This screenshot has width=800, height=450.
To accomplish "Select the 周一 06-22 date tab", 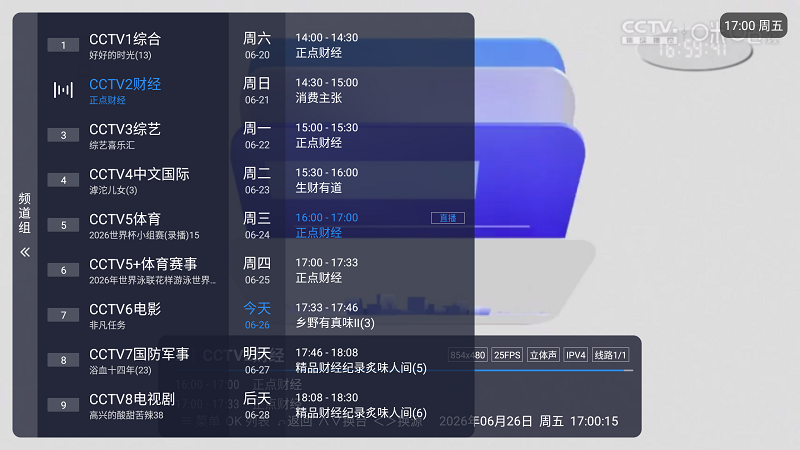I will click(257, 135).
